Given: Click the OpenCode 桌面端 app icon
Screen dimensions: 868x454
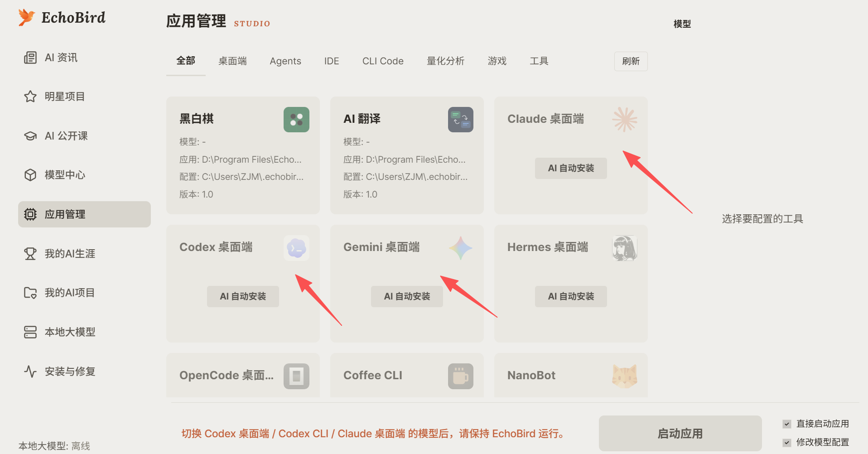Looking at the screenshot, I should 296,376.
